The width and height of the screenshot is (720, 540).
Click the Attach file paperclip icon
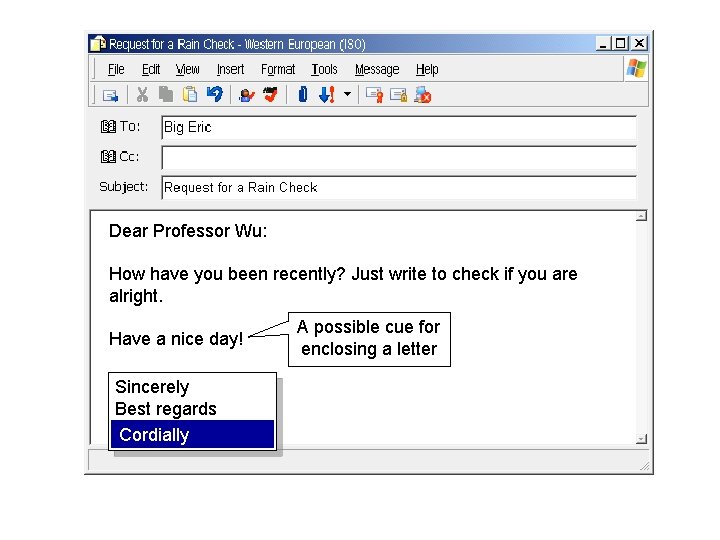[x=303, y=94]
